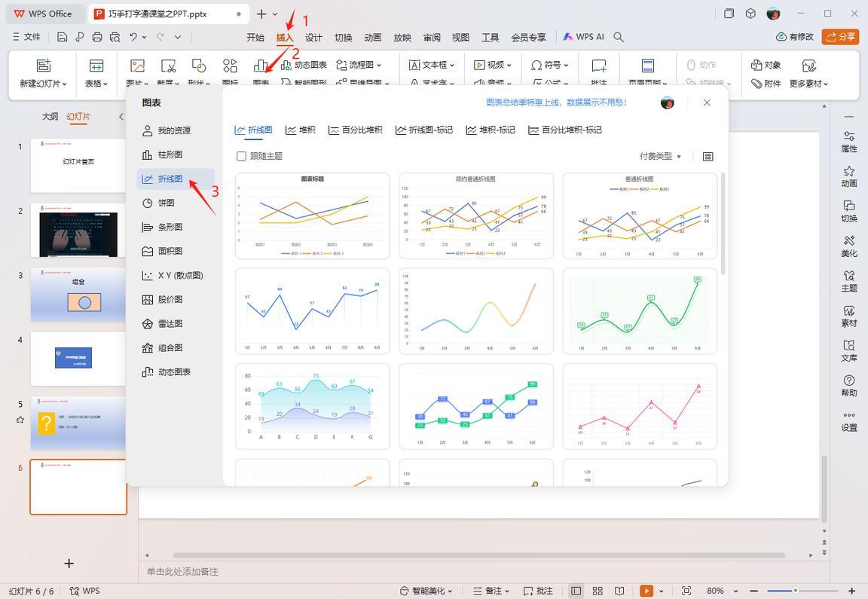868x599 pixels.
Task: Click the 对象 object icon
Action: click(x=766, y=66)
